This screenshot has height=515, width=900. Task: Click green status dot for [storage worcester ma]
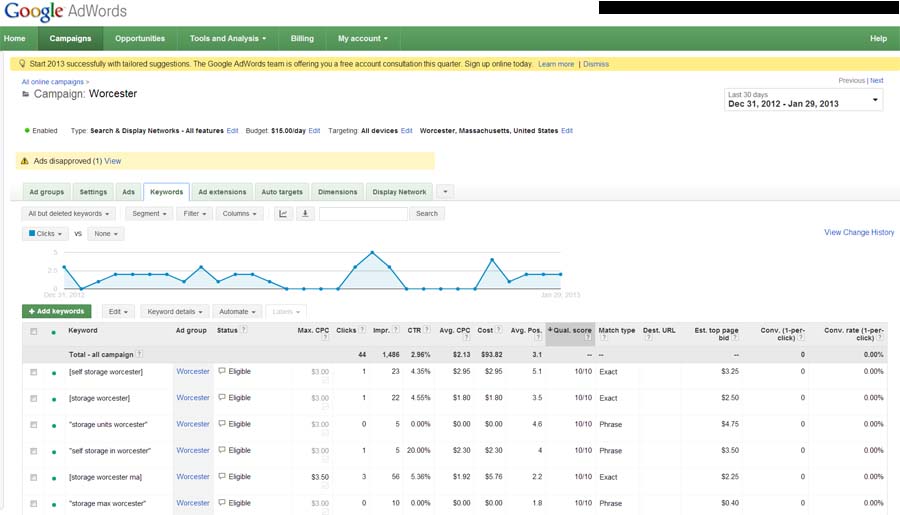click(x=54, y=478)
